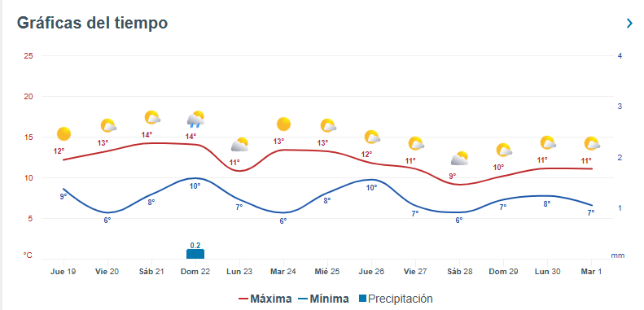Click the sunny icon above Jue 19
The image size is (644, 310).
(x=64, y=134)
